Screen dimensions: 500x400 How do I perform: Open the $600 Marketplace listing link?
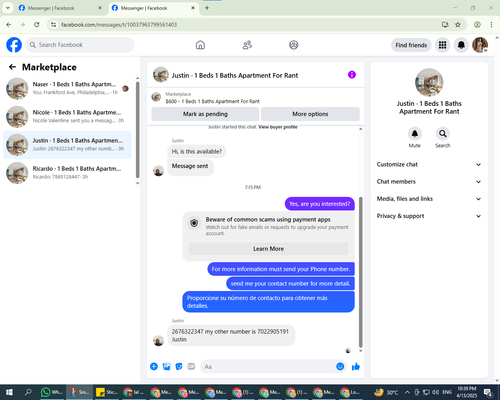coord(212,101)
